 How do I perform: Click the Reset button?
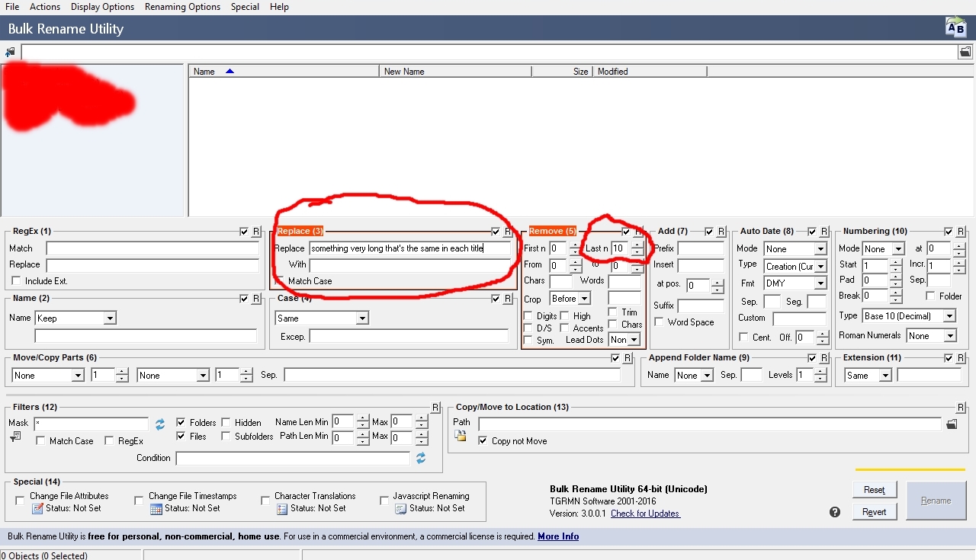click(x=875, y=490)
